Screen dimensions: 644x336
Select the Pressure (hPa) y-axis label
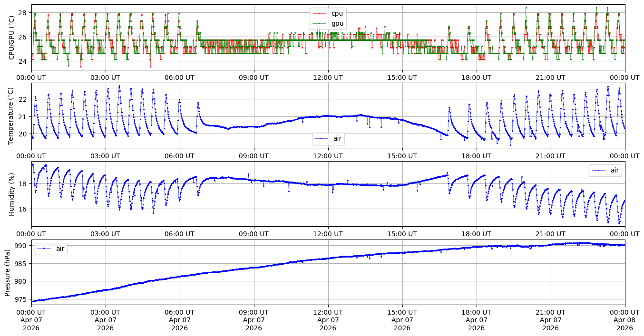point(8,272)
